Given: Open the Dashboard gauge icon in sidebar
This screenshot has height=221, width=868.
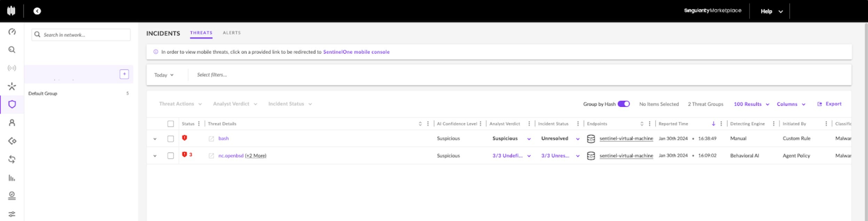Looking at the screenshot, I should point(12,32).
